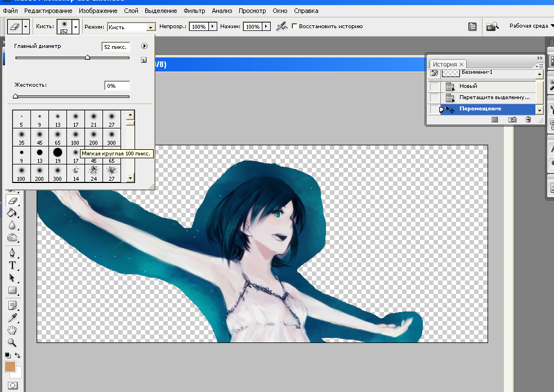Viewport: 554px width, 392px height.
Task: Set history brush source beside 'Новый' state
Action: pos(435,86)
